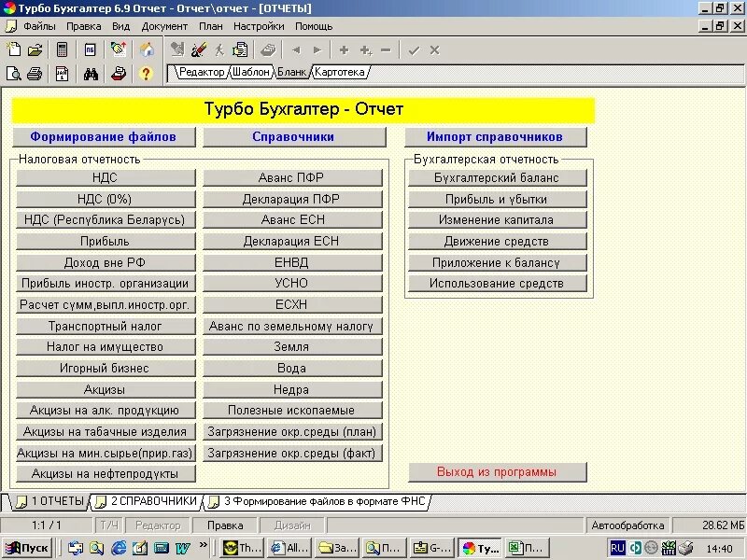The height and width of the screenshot is (560, 747).
Task: Open the УСНО report button
Action: (292, 284)
